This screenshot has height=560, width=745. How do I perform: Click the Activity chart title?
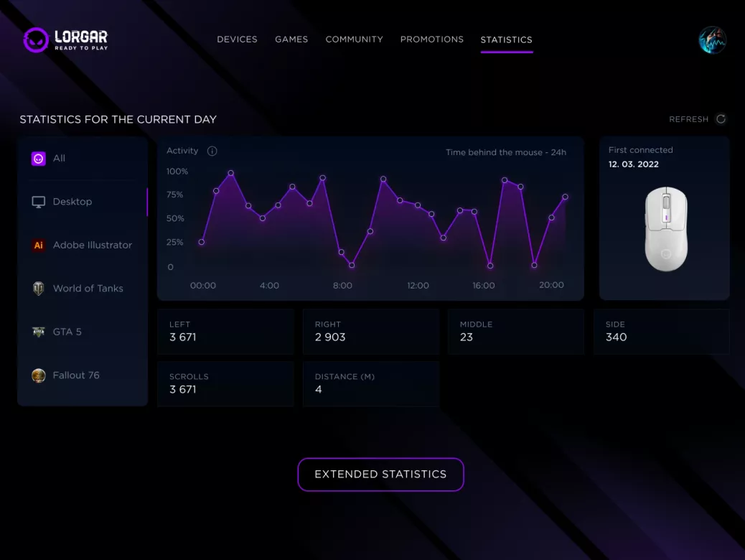[x=182, y=151]
